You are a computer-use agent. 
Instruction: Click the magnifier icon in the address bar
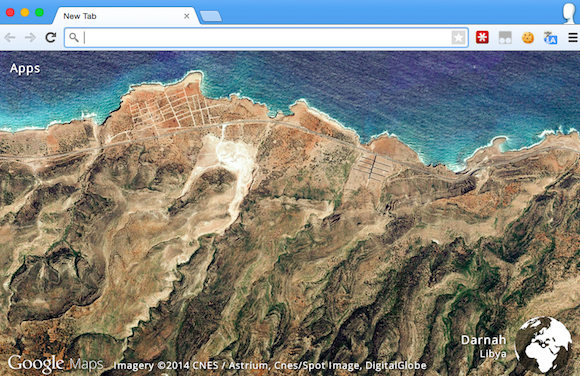coord(74,37)
